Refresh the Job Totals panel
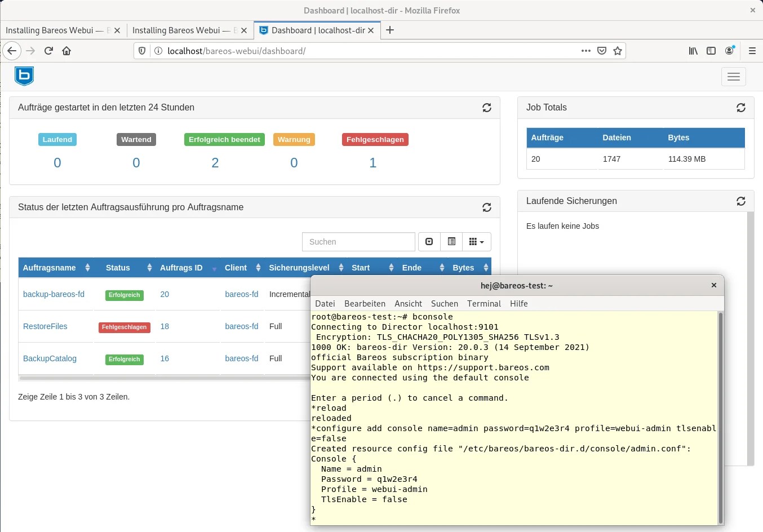 741,108
